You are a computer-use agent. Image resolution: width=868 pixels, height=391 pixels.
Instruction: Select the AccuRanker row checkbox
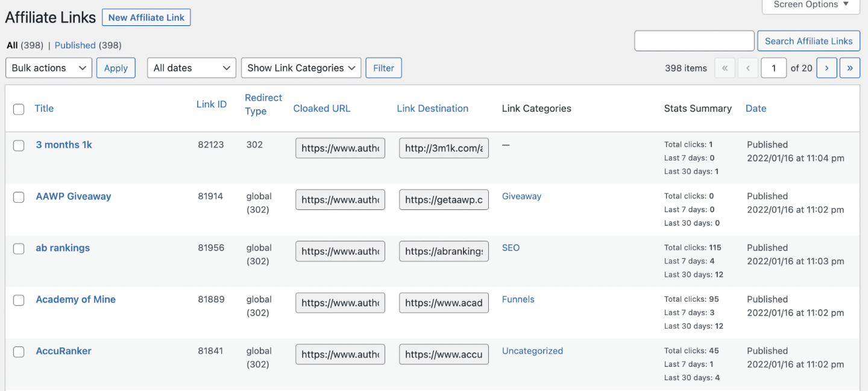click(19, 352)
